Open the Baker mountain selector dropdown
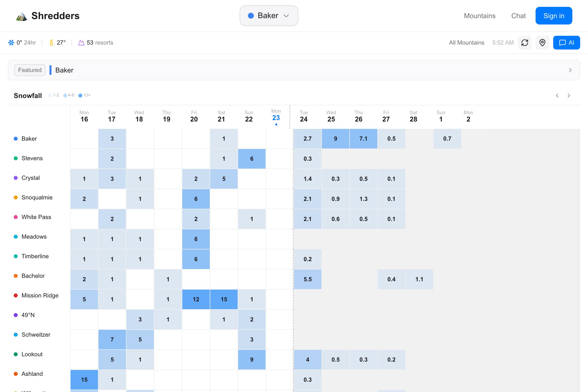This screenshot has width=588, height=392. [x=269, y=15]
